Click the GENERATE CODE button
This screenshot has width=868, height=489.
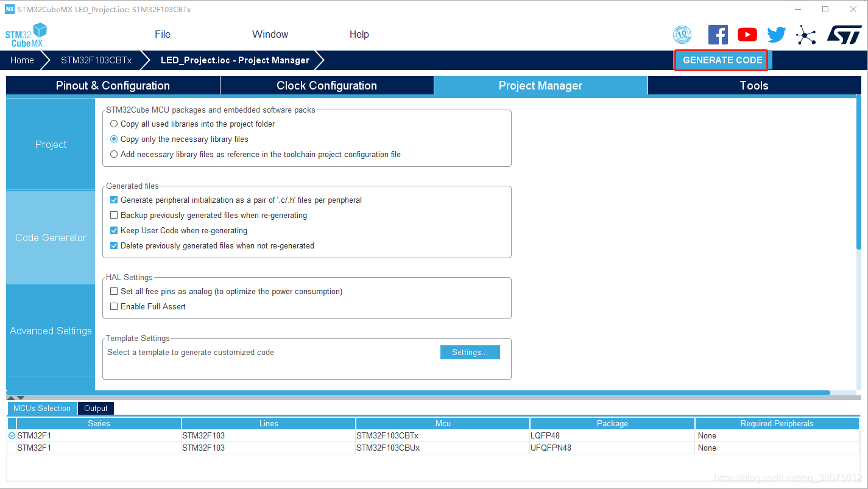(x=722, y=60)
